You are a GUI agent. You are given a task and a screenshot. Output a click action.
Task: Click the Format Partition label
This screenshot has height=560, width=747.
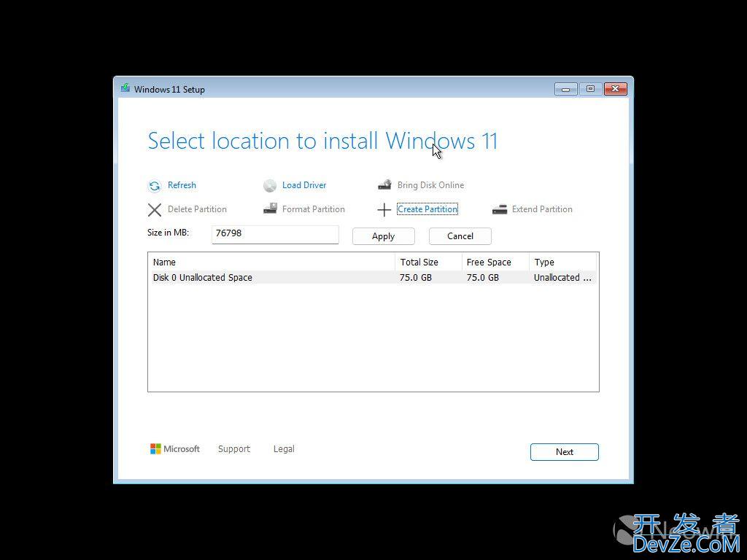point(313,209)
